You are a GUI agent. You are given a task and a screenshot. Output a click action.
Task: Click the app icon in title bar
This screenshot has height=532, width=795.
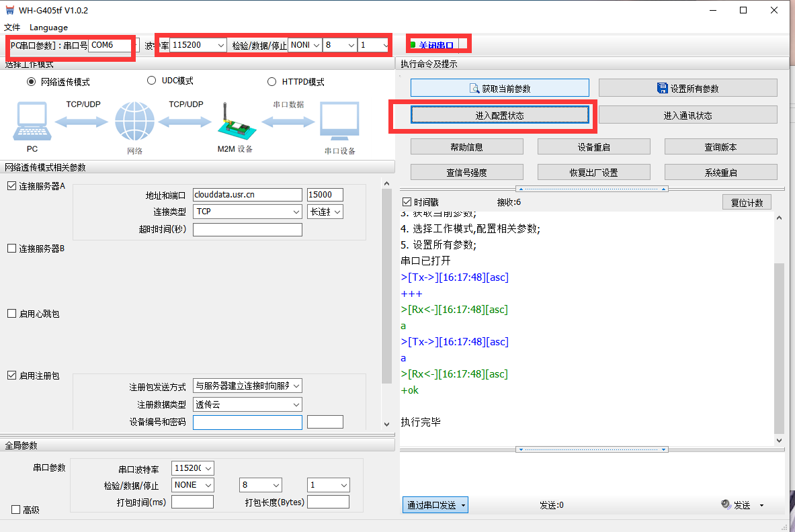[x=10, y=10]
